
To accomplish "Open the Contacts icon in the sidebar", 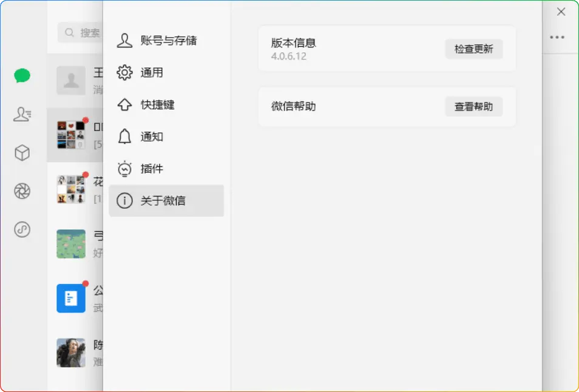I will [22, 115].
